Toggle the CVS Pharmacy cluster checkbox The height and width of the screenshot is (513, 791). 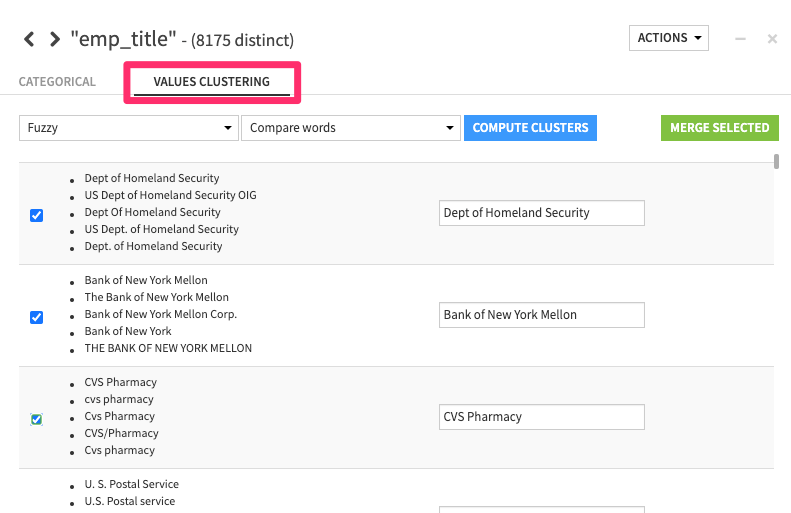[37, 419]
